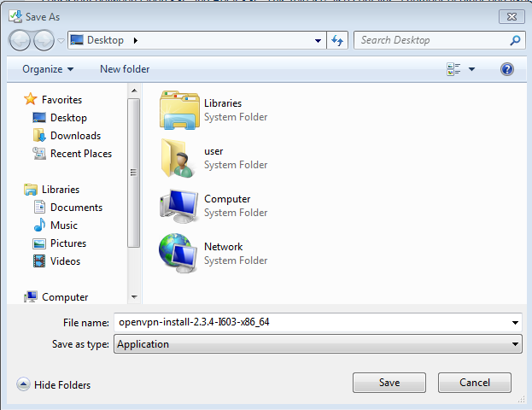Click the Downloads folder icon
Image resolution: width=532 pixels, height=410 pixels.
point(39,135)
